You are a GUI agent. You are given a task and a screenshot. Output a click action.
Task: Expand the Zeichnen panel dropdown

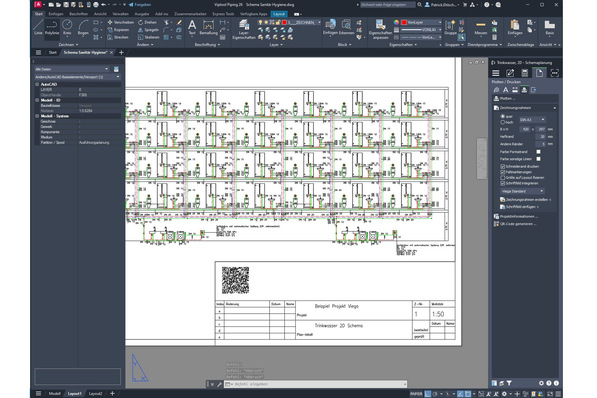pos(68,45)
